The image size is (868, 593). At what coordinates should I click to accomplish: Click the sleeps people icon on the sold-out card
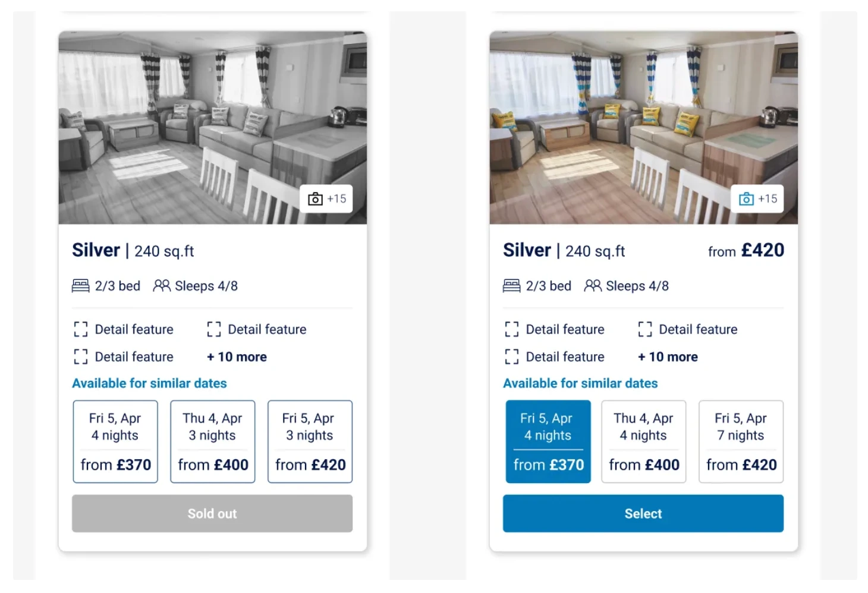pos(162,286)
